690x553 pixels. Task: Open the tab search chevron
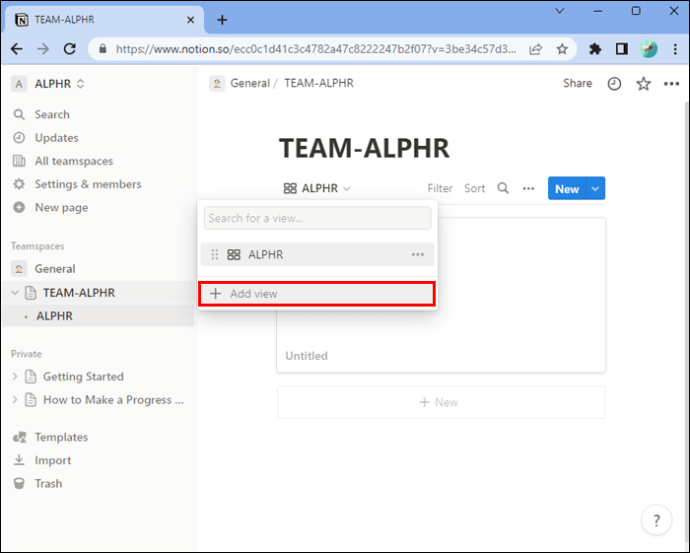(560, 11)
